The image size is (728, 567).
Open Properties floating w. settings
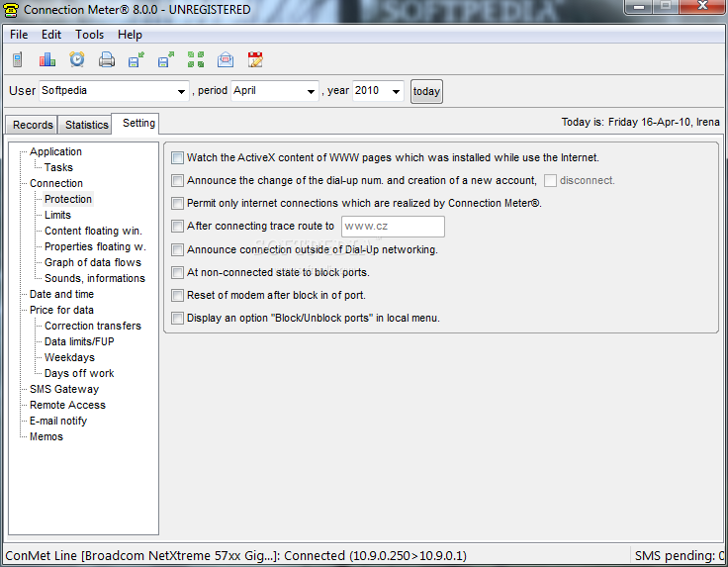(95, 246)
